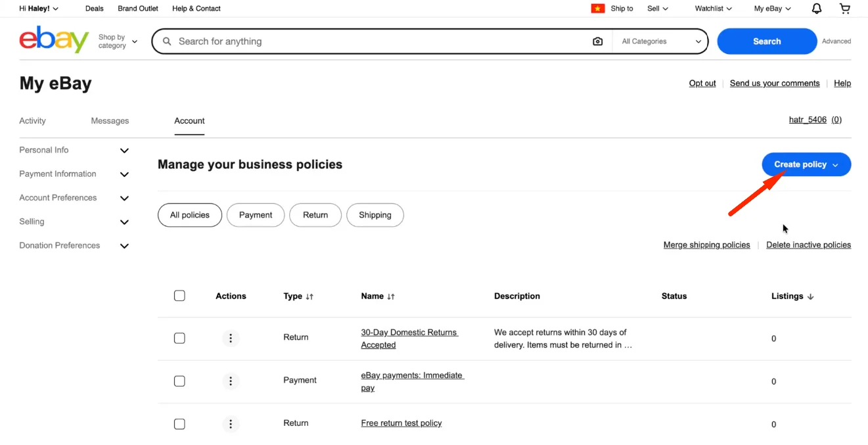The height and width of the screenshot is (445, 868).
Task: Click the Opt out link
Action: pyautogui.click(x=702, y=83)
